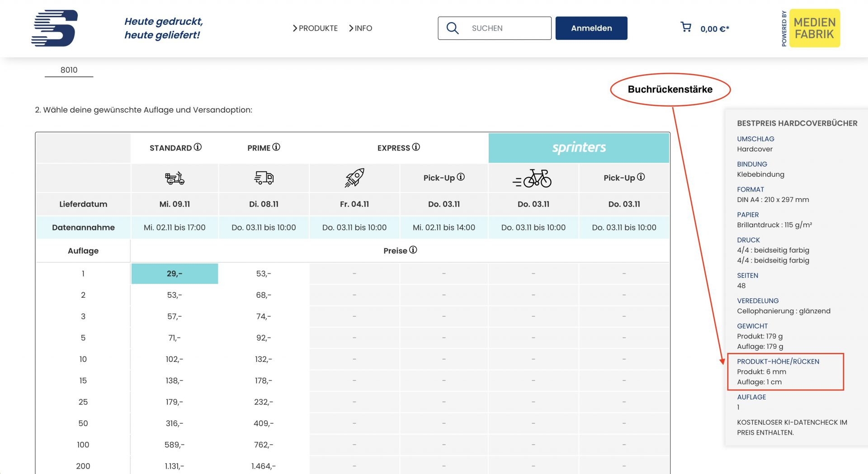Screen dimensions: 868x474
Task: Expand the INFO menu
Action: coord(360,28)
